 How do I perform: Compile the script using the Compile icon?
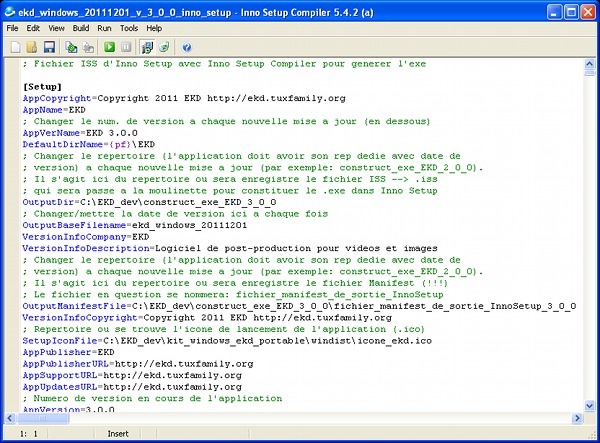[x=71, y=47]
